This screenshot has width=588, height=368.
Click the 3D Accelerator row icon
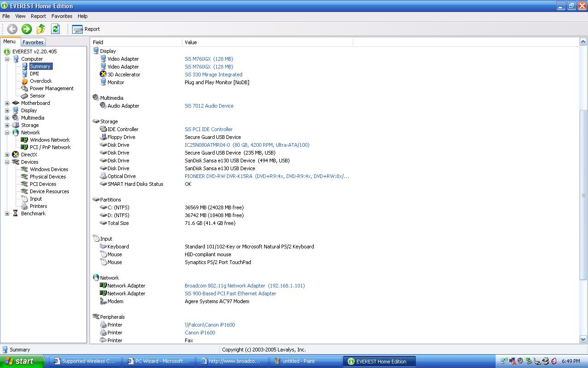[103, 75]
